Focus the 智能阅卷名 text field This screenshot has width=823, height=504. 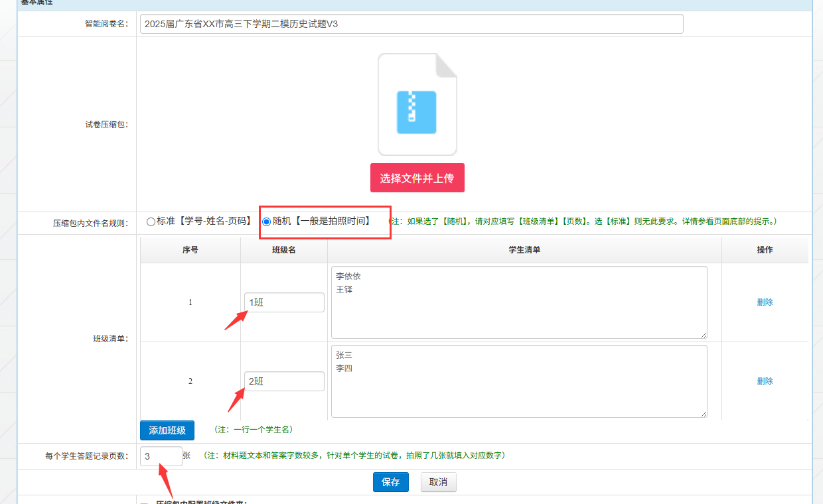click(411, 24)
